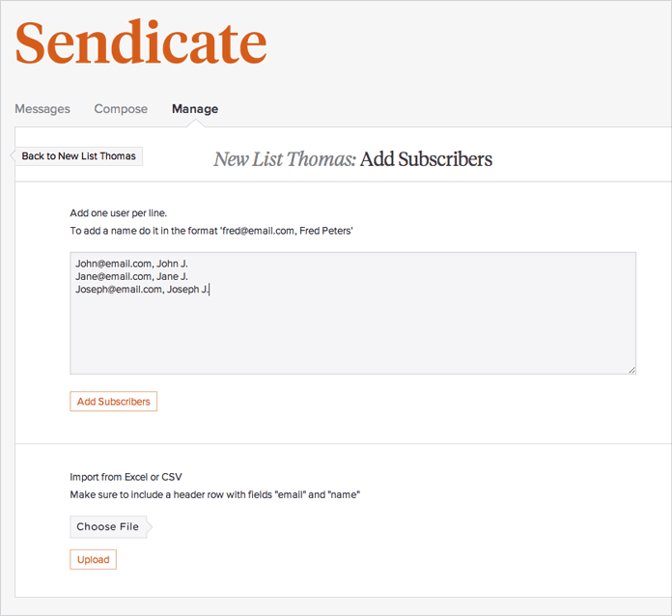
Task: Select the Manage tab
Action: pos(195,109)
